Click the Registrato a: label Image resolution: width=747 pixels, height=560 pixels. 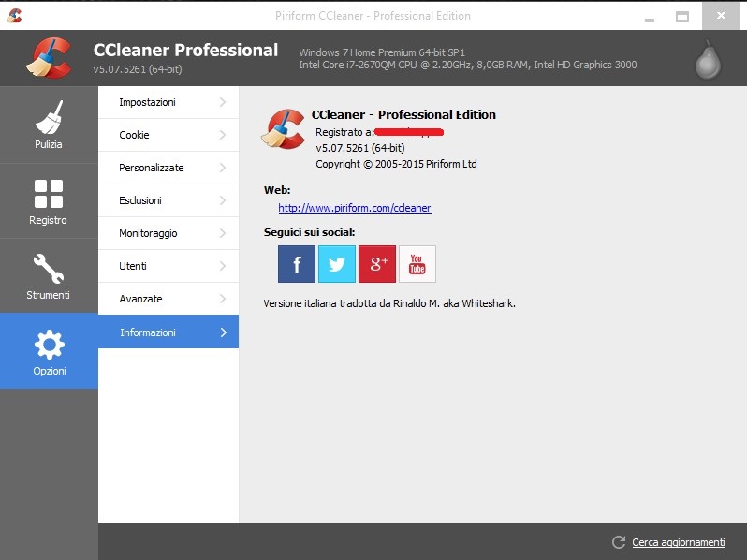(344, 132)
